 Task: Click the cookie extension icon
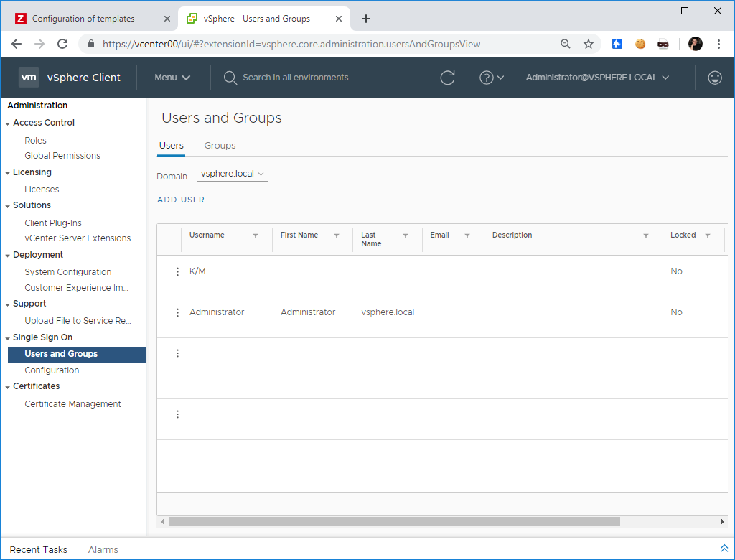pos(640,44)
